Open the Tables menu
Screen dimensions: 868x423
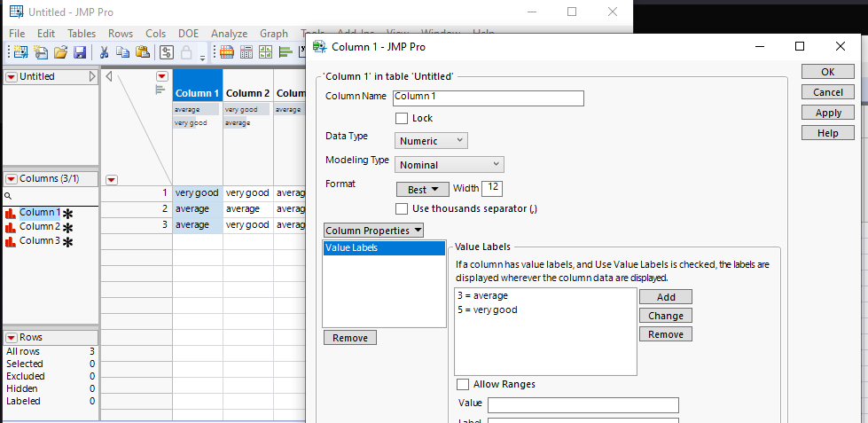coord(82,34)
